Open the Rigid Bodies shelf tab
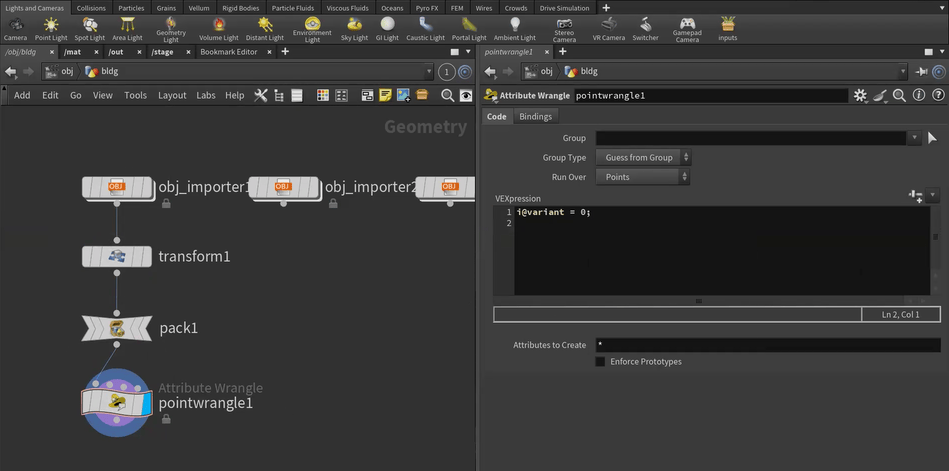The image size is (949, 471). pyautogui.click(x=241, y=8)
